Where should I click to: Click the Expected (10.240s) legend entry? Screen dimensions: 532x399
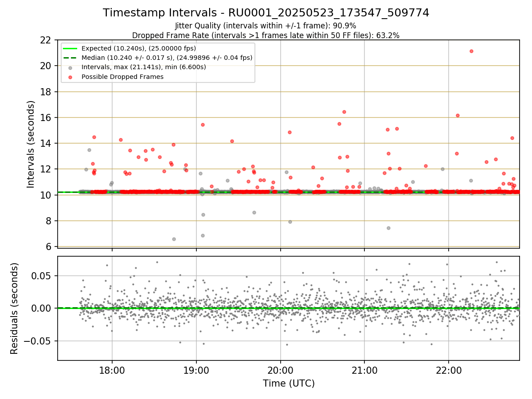(139, 48)
